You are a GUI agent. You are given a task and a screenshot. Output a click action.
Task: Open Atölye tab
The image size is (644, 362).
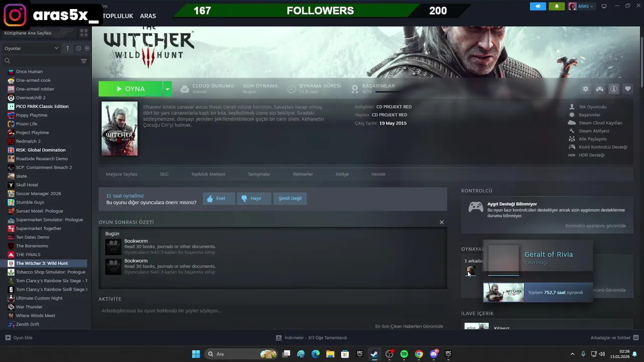coord(342,174)
